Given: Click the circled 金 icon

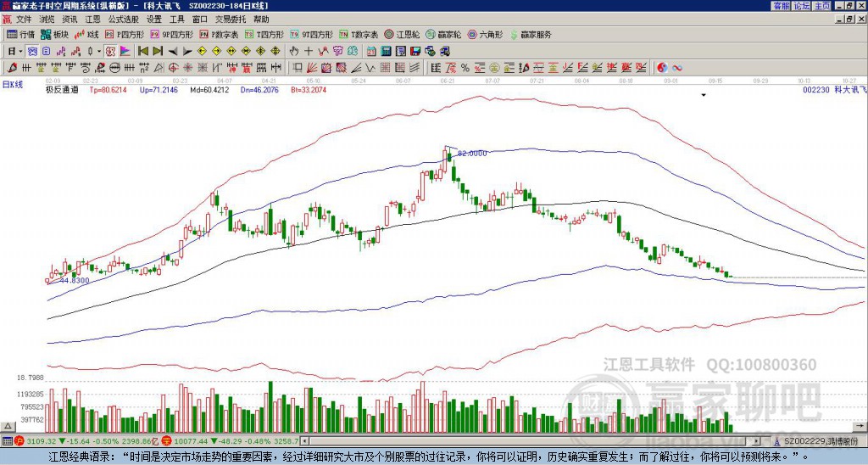Looking at the screenshot, I should pos(494,68).
